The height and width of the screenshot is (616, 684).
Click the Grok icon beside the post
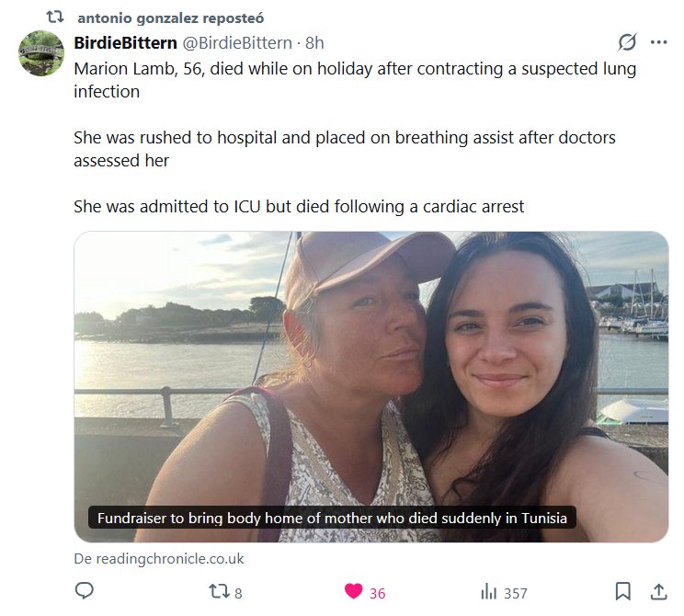click(627, 42)
